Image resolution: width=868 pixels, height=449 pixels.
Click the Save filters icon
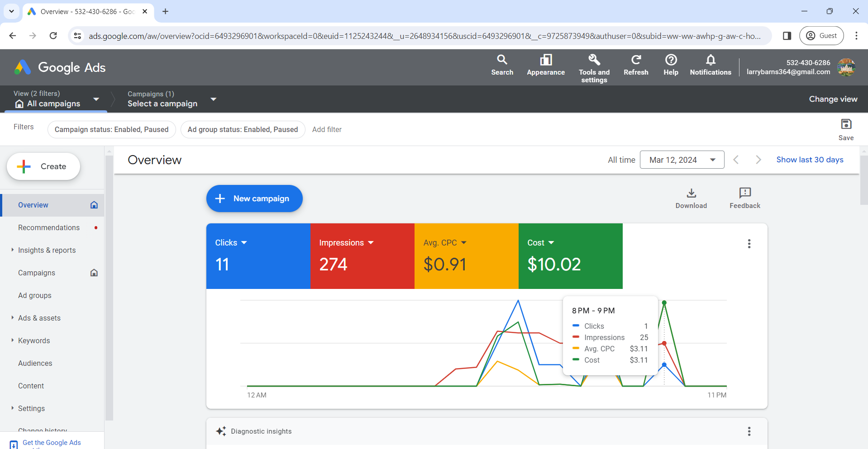point(846,124)
